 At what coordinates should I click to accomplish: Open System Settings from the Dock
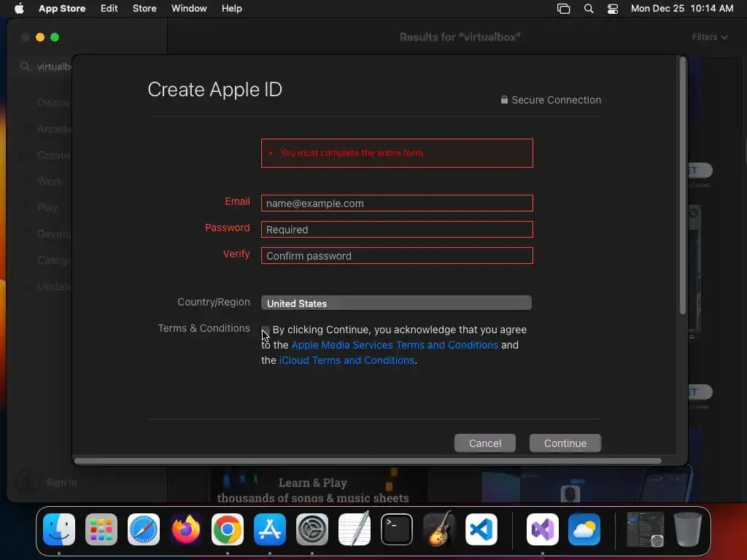(312, 529)
